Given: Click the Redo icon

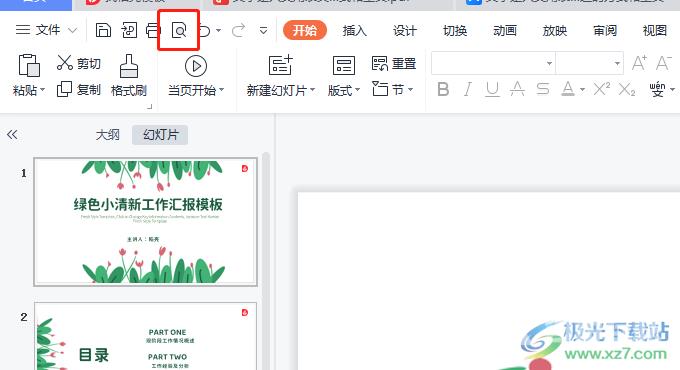Looking at the screenshot, I should 238,30.
